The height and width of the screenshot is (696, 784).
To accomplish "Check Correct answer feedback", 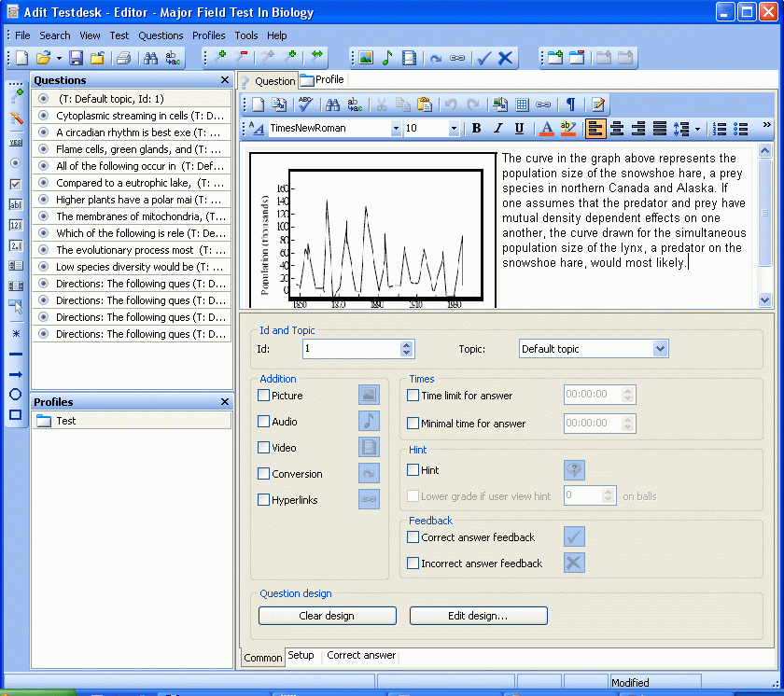I will click(x=413, y=537).
